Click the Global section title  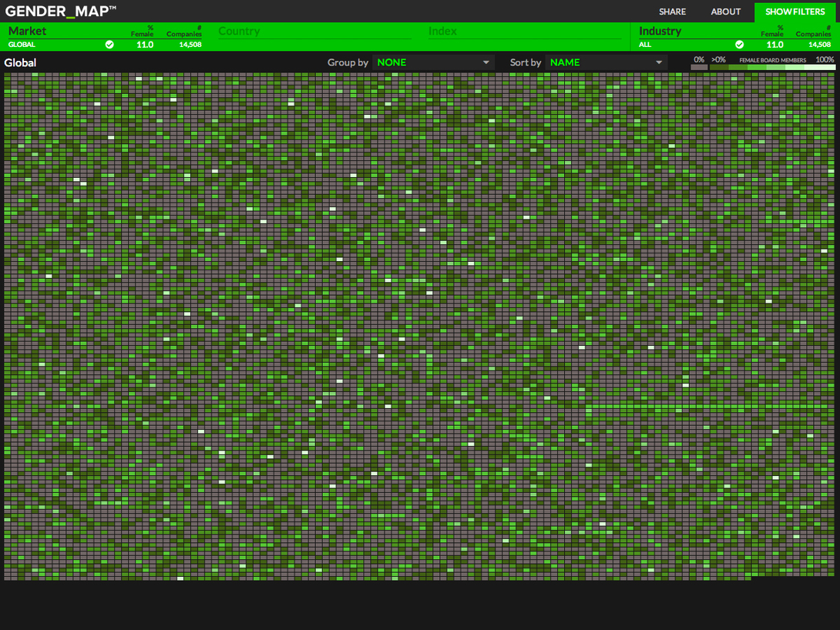20,62
